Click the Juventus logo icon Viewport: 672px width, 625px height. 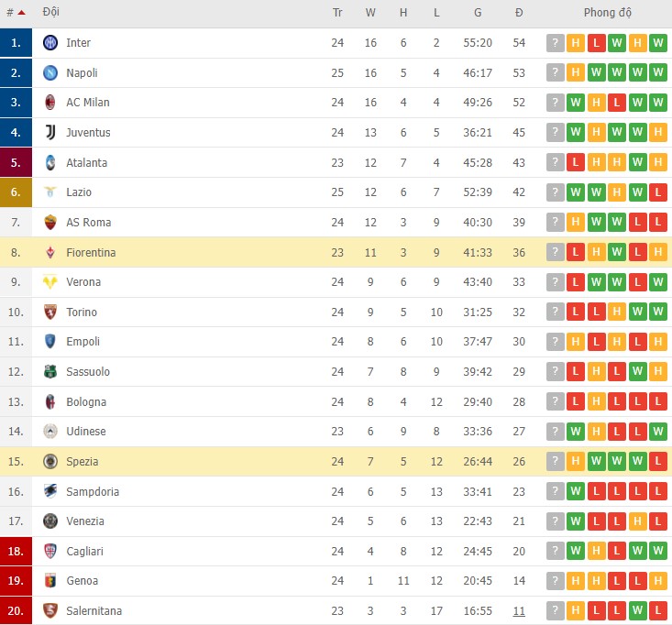pos(50,133)
